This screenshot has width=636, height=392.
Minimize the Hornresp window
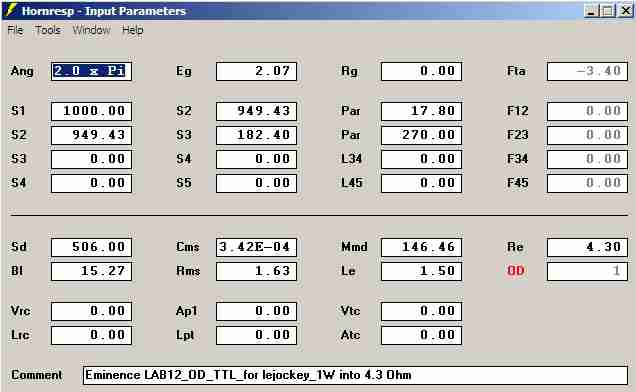coord(591,11)
